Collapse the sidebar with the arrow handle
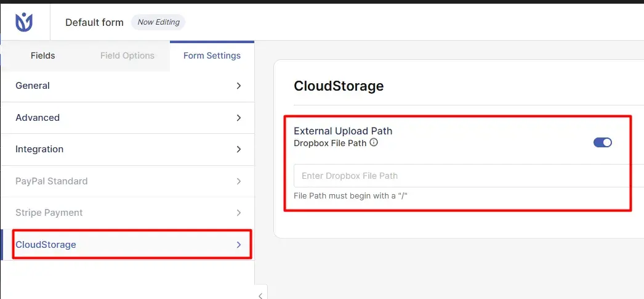Image resolution: width=644 pixels, height=299 pixels. 261,295
